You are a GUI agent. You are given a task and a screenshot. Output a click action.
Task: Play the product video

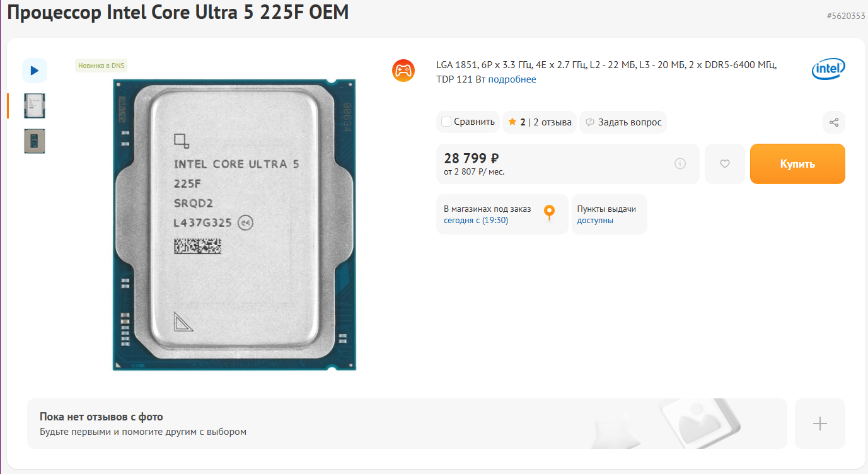(x=35, y=71)
